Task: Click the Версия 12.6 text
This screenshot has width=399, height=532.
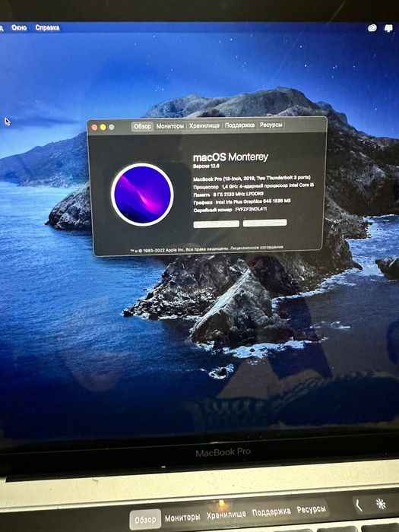Action: [206, 166]
